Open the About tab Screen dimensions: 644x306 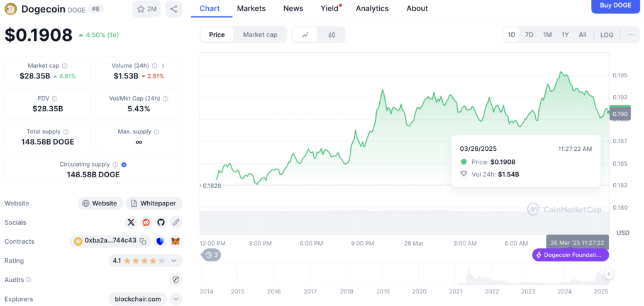click(418, 8)
